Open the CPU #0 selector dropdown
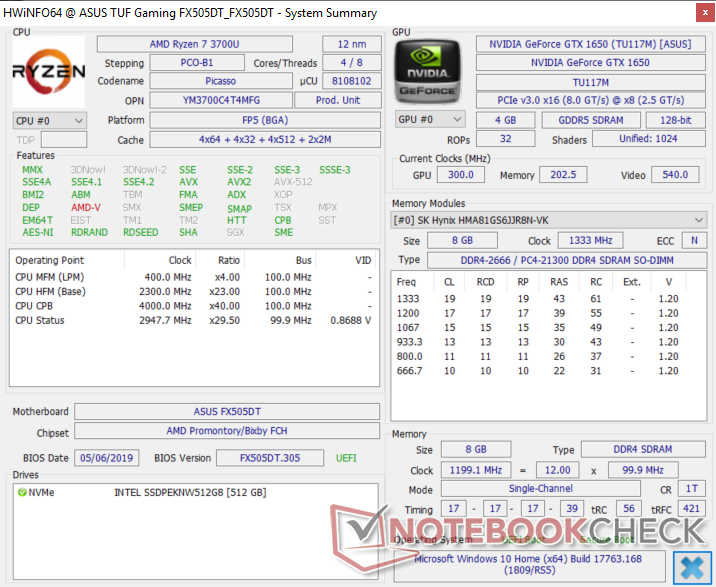Viewport: 716px width, 587px height. tap(49, 121)
